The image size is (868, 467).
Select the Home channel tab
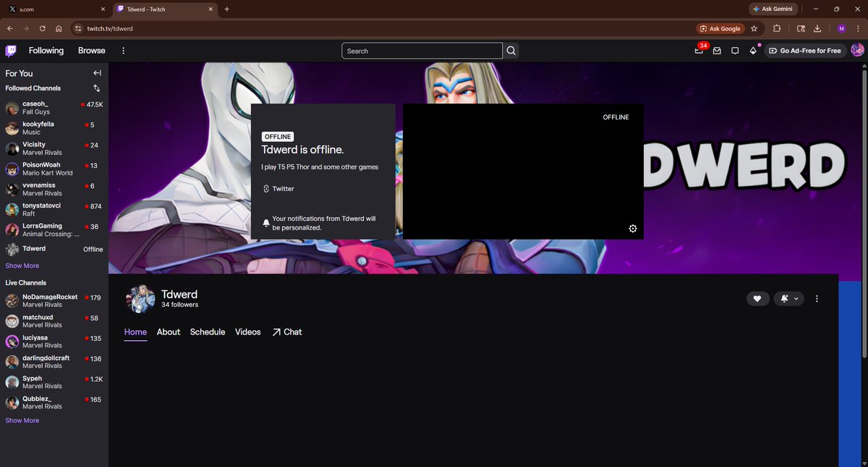(x=135, y=332)
